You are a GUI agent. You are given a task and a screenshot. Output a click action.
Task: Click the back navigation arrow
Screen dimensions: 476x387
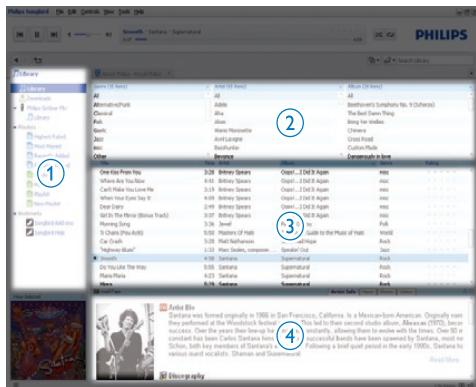(x=16, y=60)
